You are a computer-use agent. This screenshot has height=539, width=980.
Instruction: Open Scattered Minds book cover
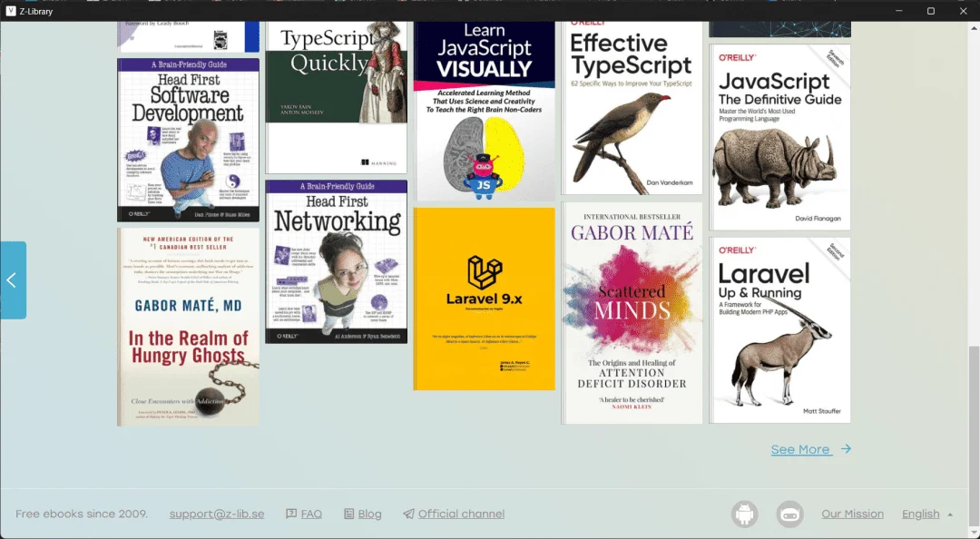click(x=632, y=313)
